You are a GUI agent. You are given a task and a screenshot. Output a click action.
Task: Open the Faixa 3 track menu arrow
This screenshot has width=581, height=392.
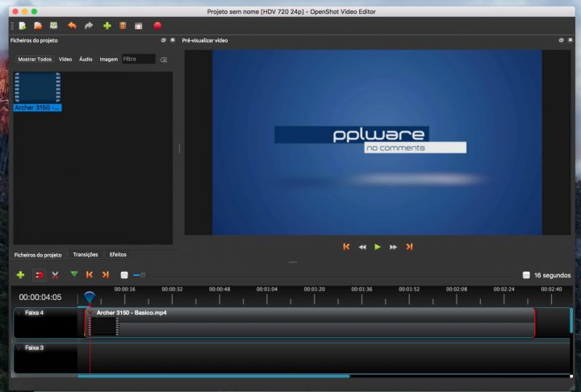(19, 348)
